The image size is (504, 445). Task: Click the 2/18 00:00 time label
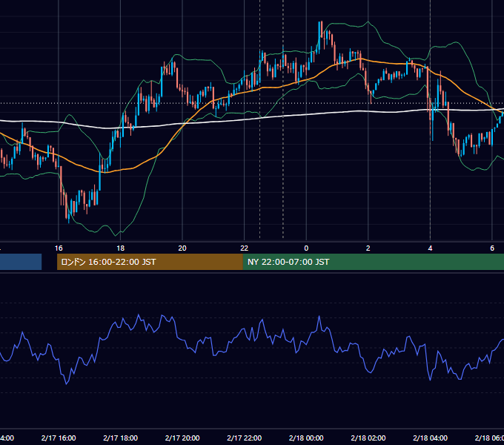[x=306, y=438]
